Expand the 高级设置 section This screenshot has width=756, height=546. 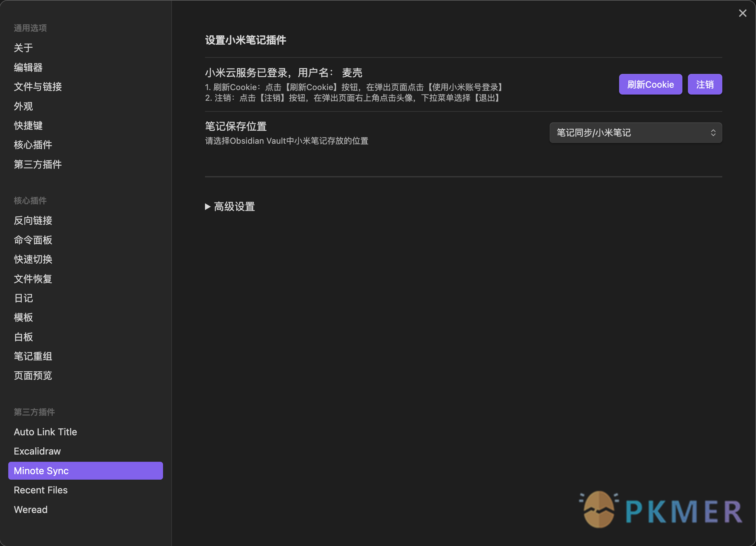pyautogui.click(x=230, y=207)
